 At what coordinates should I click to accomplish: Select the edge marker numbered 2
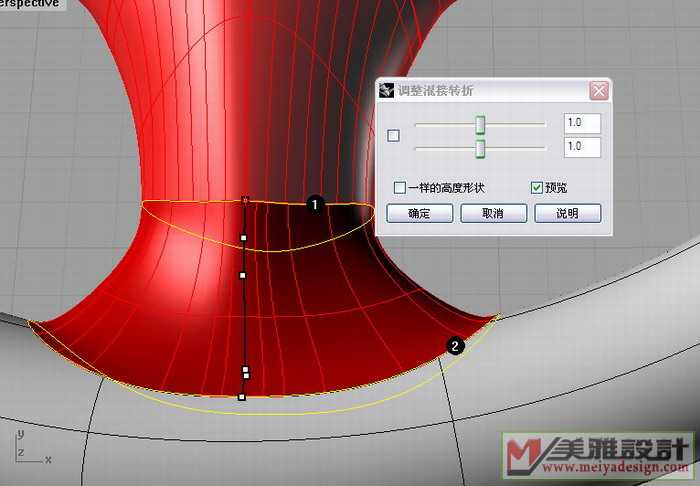tap(455, 347)
